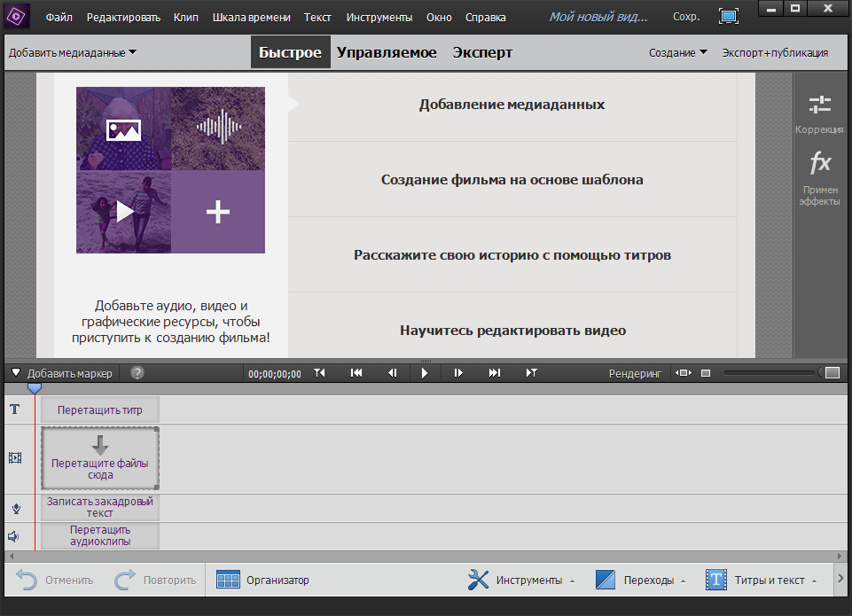The image size is (852, 616).
Task: Click the Рендеринг button
Action: [x=634, y=372]
